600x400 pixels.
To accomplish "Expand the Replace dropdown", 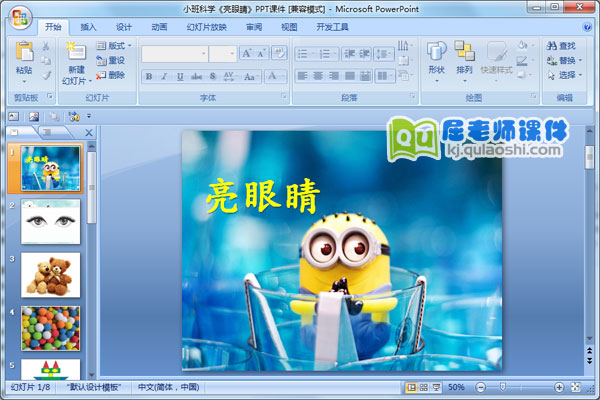I will tap(580, 60).
